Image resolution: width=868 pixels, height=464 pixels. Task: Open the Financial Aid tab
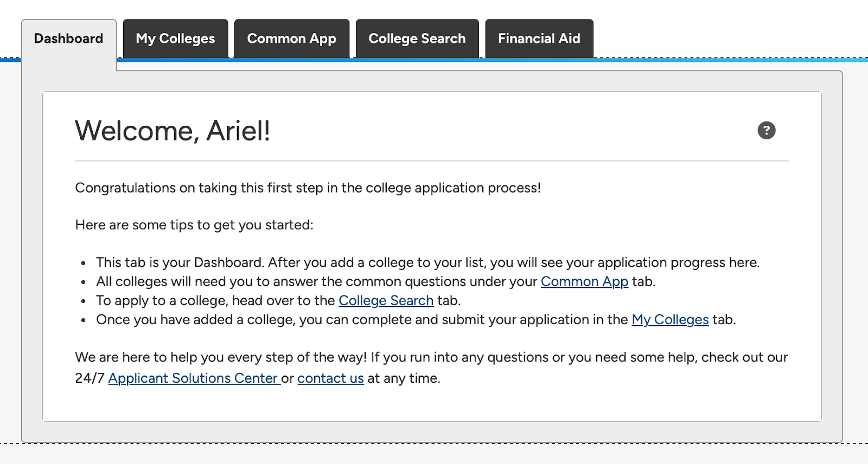coord(539,38)
